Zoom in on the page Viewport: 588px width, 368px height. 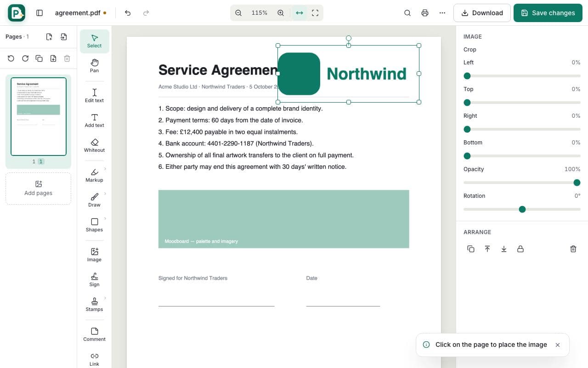(281, 13)
